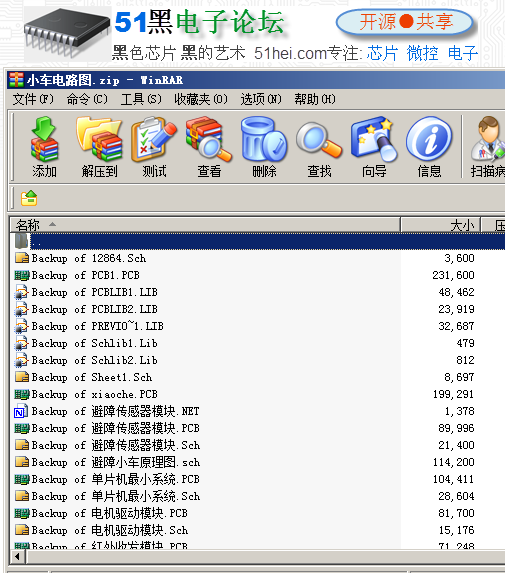Click the 添加 (Add) toolbar icon
Image resolution: width=505 pixels, height=573 pixels.
[x=44, y=147]
